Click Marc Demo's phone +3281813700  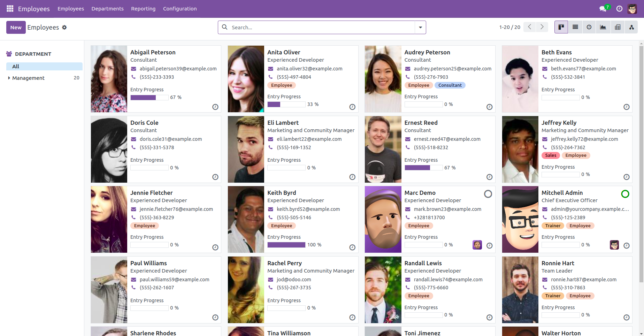tap(429, 217)
